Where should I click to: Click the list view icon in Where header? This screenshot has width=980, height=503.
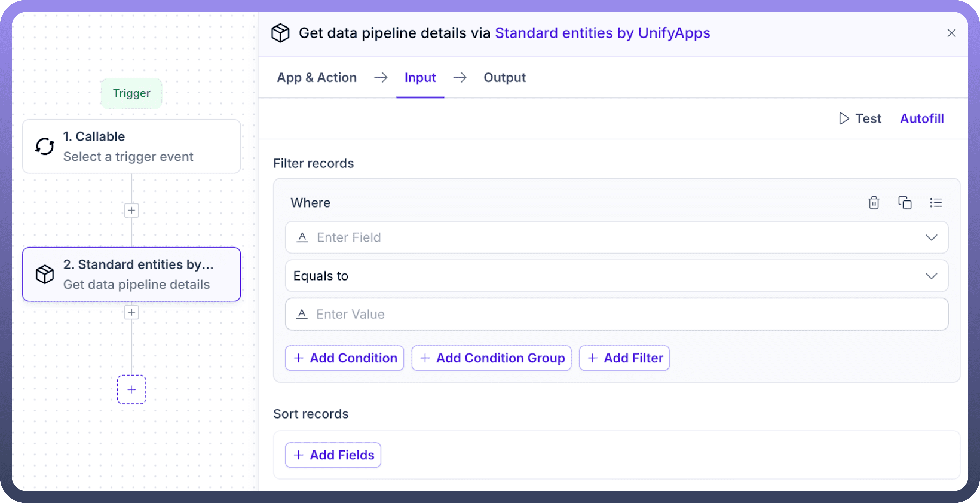[x=935, y=202]
